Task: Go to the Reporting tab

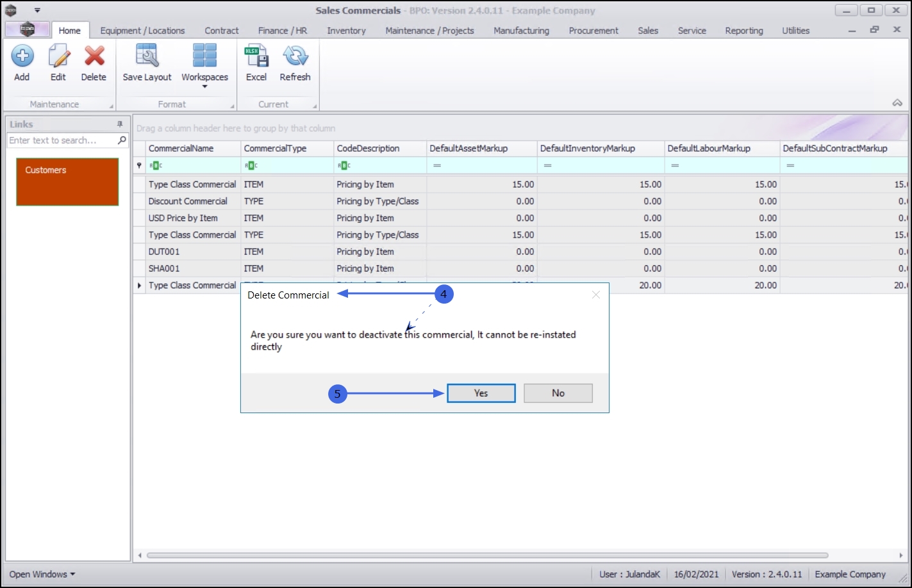Action: 744,30
